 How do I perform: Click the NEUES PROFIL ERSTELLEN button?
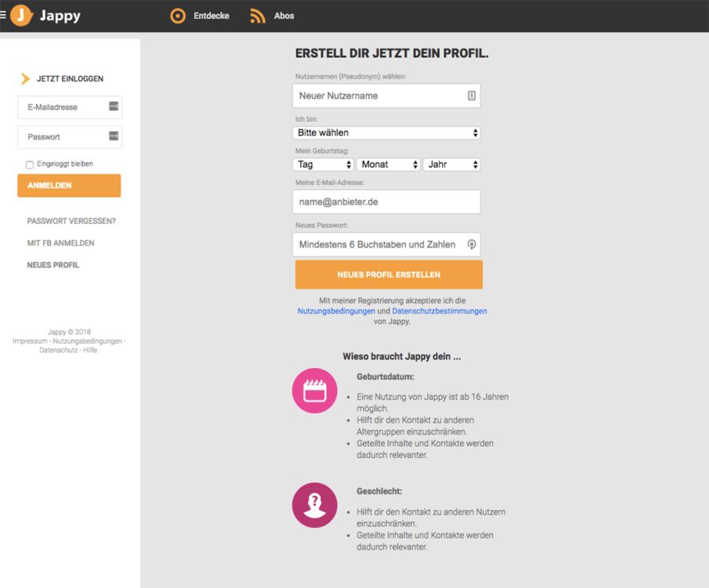tap(388, 275)
